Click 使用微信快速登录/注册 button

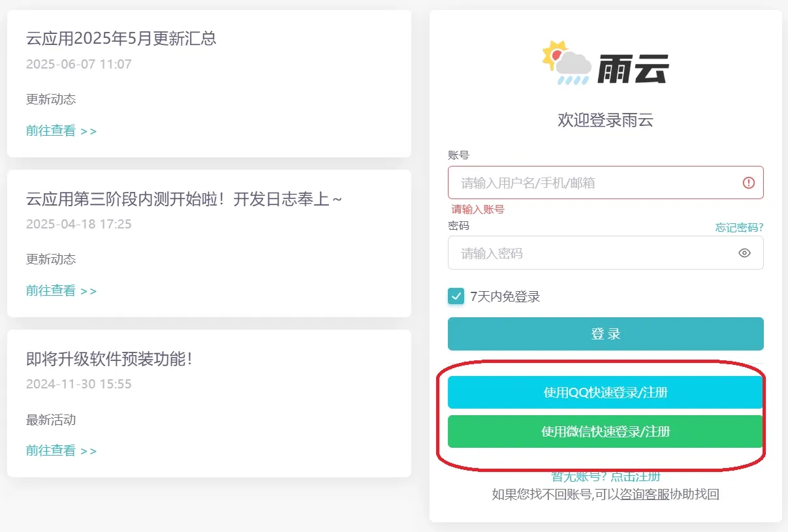tap(605, 431)
